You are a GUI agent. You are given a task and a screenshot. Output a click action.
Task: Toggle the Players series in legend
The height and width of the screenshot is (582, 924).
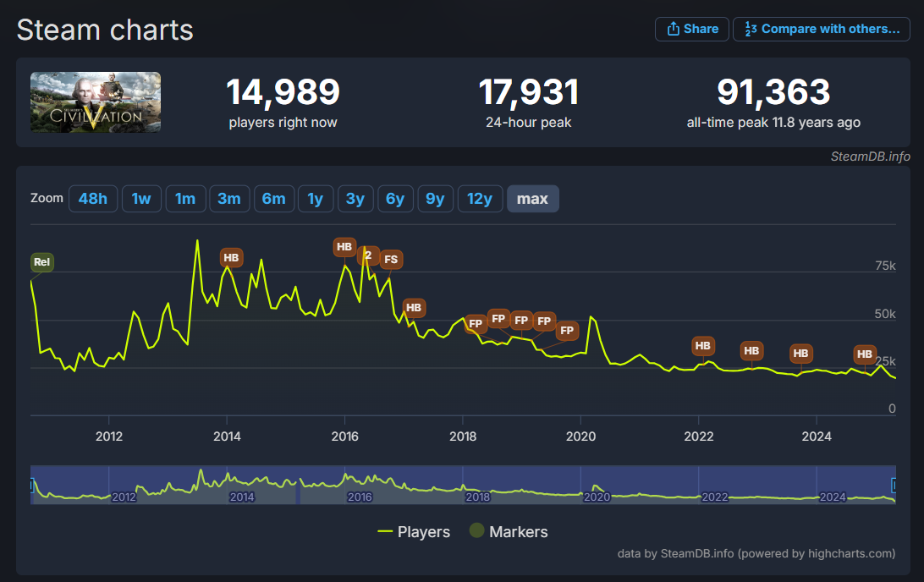tap(414, 532)
